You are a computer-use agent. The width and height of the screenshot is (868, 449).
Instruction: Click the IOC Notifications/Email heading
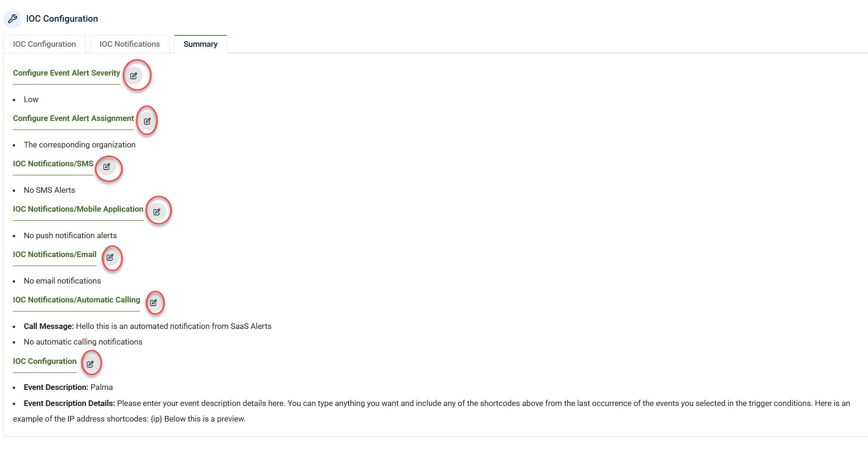[x=54, y=254]
